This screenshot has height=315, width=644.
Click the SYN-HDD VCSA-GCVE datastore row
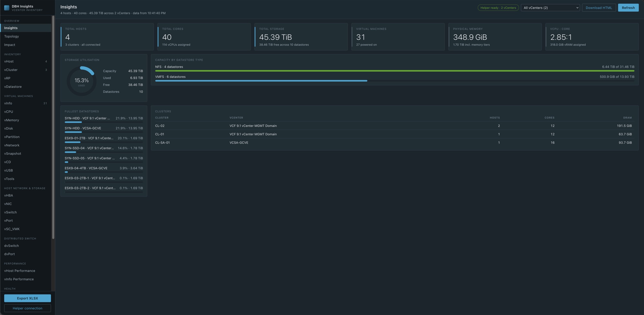click(x=104, y=129)
